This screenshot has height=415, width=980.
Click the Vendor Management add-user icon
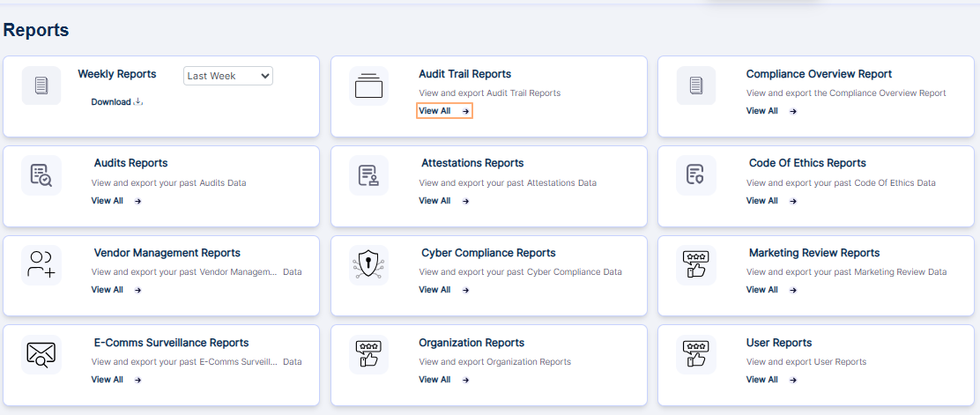[41, 265]
